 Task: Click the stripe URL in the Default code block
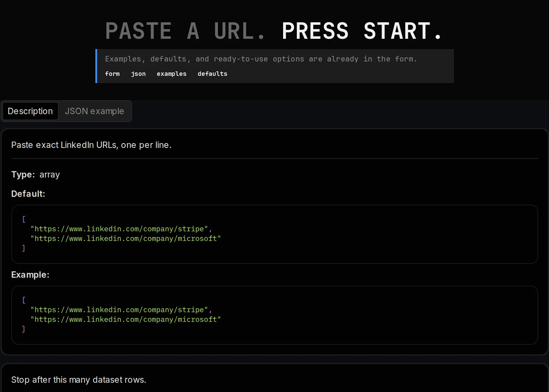[x=119, y=229]
